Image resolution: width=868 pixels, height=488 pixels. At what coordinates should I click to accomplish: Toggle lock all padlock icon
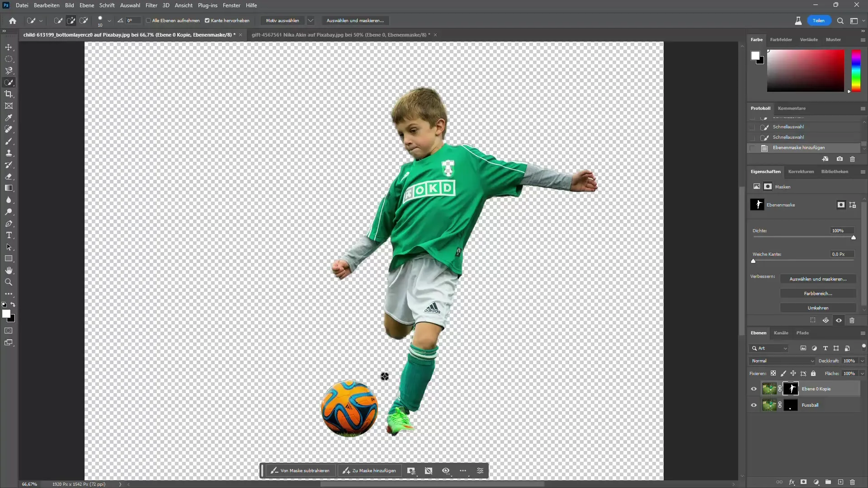point(813,374)
